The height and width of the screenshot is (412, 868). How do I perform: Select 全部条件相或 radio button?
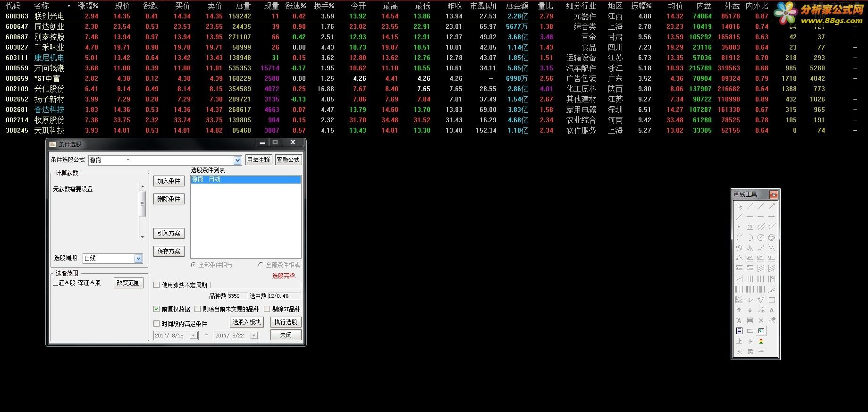tap(261, 265)
